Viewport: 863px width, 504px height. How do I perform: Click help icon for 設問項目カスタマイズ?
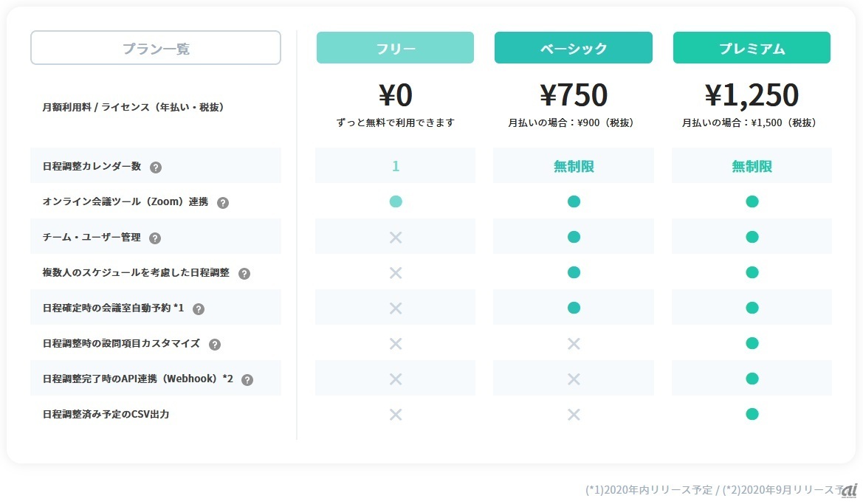[215, 344]
